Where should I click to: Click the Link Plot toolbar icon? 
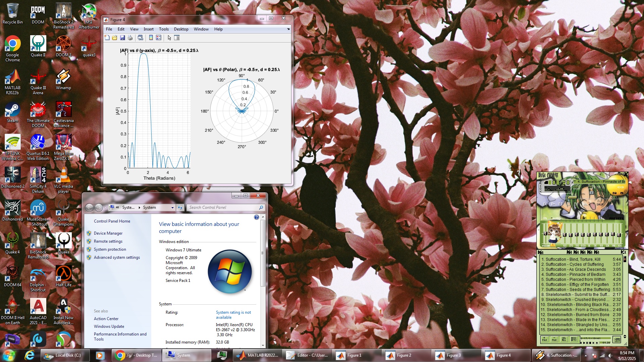[x=141, y=38]
